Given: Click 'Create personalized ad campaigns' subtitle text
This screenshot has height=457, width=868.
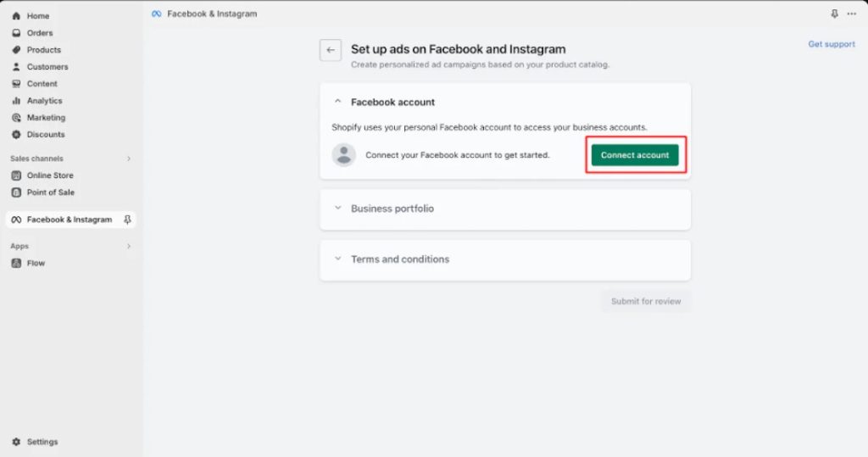Looking at the screenshot, I should (480, 64).
